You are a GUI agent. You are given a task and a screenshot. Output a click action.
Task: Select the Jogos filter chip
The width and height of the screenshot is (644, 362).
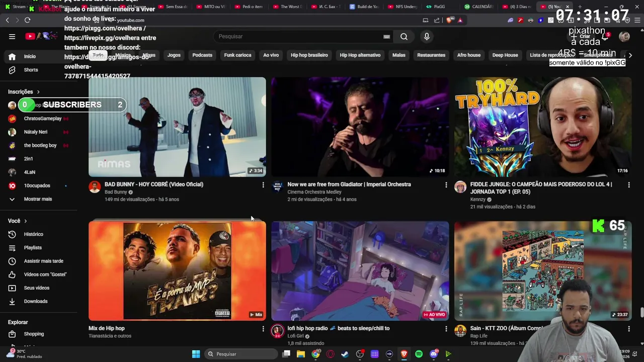(x=174, y=55)
